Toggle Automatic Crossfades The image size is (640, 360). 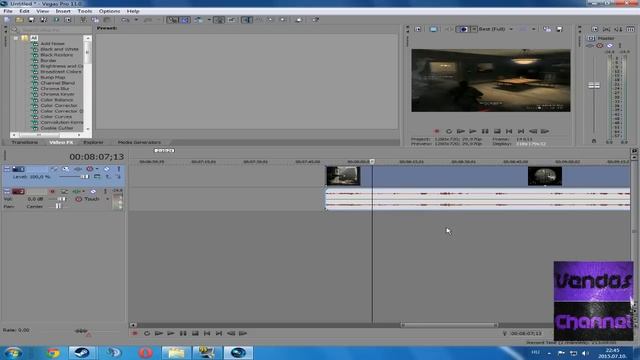pyautogui.click(x=185, y=20)
